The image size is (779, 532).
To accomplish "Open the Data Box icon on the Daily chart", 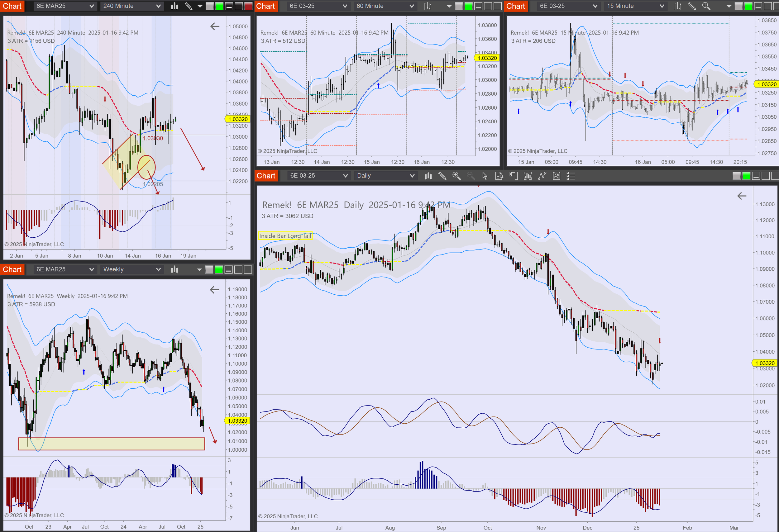I will pyautogui.click(x=499, y=176).
